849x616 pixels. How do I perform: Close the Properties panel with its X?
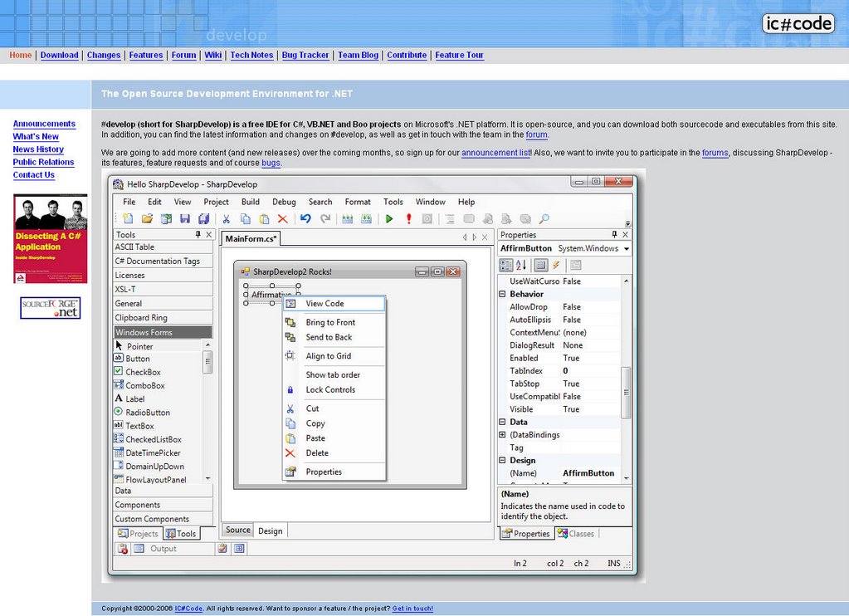(626, 235)
